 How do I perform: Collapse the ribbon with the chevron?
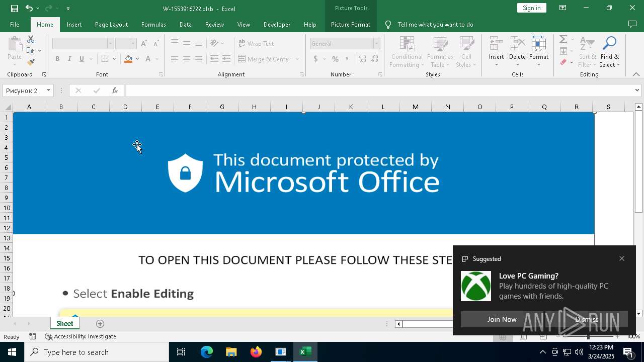(636, 74)
